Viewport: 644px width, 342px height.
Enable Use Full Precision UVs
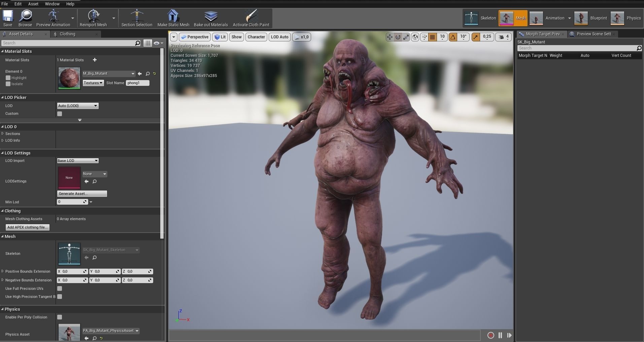click(60, 288)
